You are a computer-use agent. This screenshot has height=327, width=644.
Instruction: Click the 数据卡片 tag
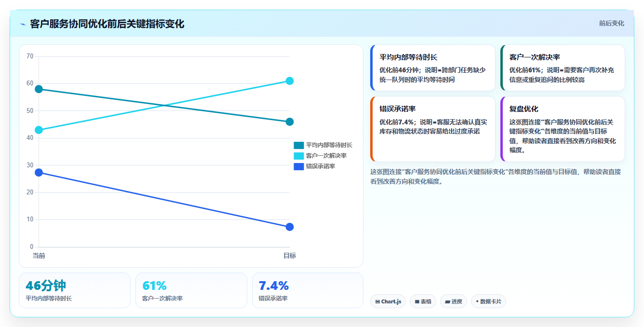[x=488, y=301]
